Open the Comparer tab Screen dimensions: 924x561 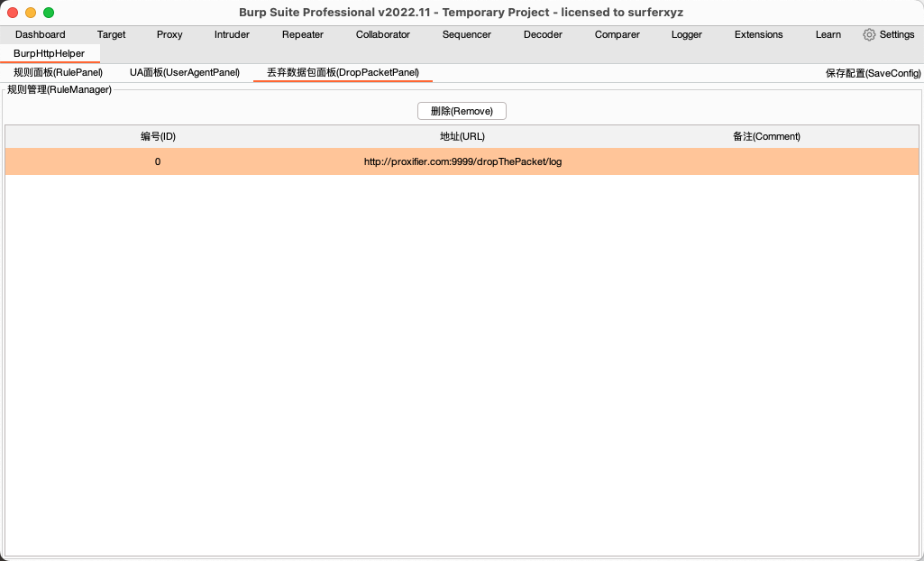click(617, 35)
